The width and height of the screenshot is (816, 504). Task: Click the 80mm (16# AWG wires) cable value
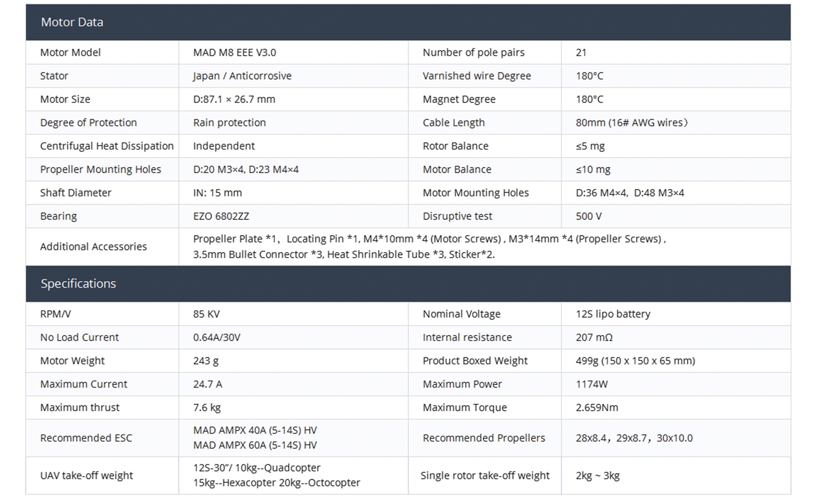pyautogui.click(x=631, y=123)
